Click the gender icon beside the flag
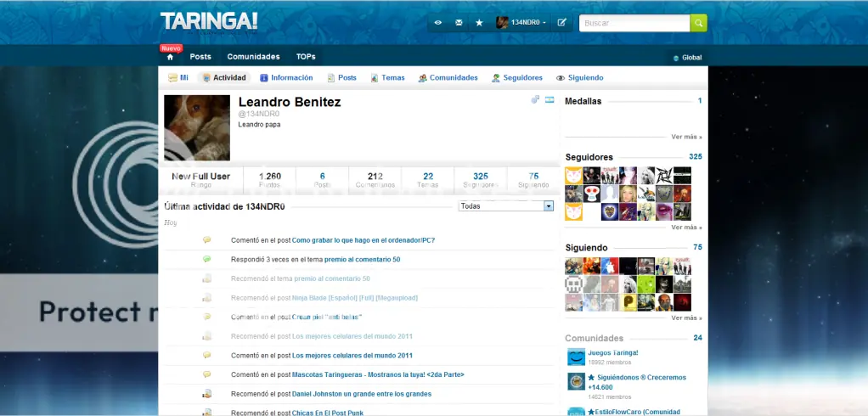 (535, 99)
